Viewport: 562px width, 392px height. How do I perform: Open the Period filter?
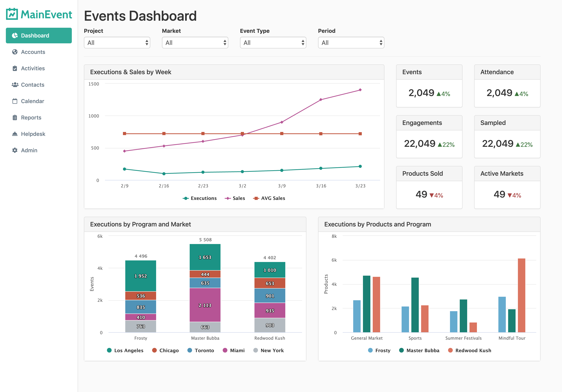pyautogui.click(x=351, y=42)
